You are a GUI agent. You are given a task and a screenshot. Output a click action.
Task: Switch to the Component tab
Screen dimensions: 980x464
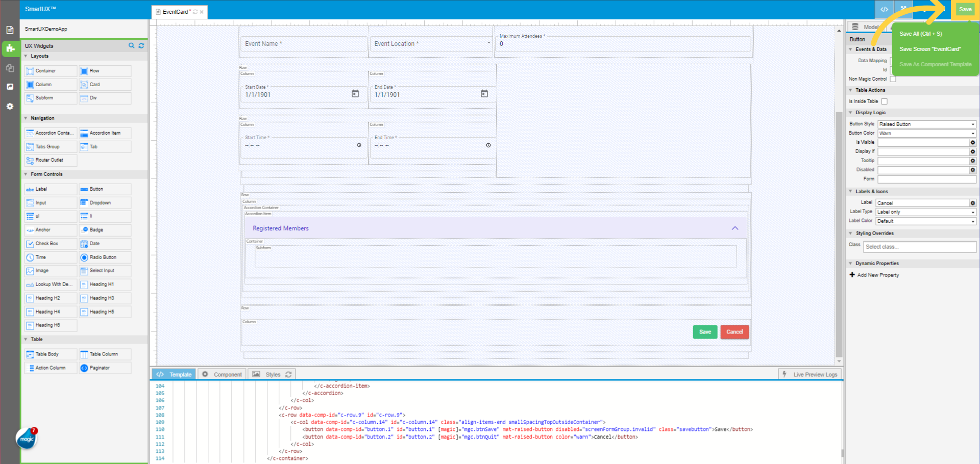(222, 374)
